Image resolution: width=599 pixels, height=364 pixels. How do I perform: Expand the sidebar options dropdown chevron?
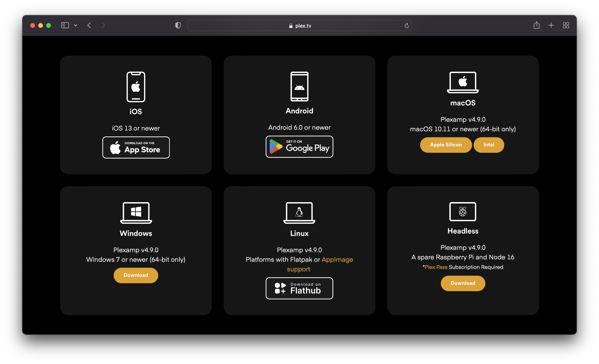pos(76,25)
